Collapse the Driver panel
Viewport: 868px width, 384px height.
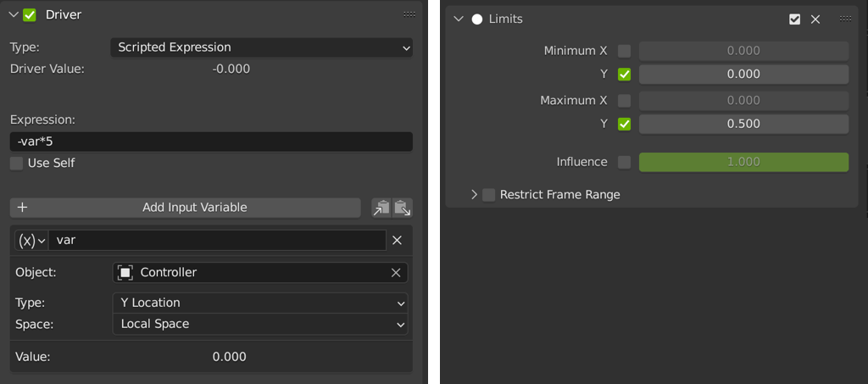point(13,14)
